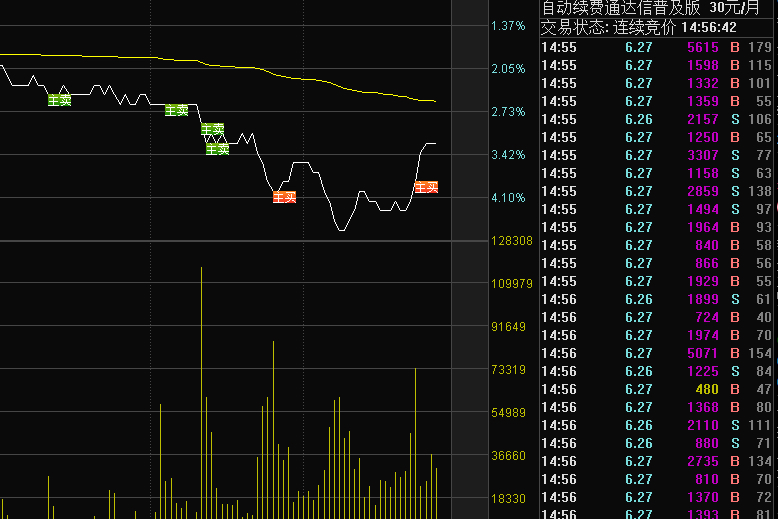Image resolution: width=778 pixels, height=519 pixels.
Task: Select trade volume 1332 in tick list
Action: 703,83
